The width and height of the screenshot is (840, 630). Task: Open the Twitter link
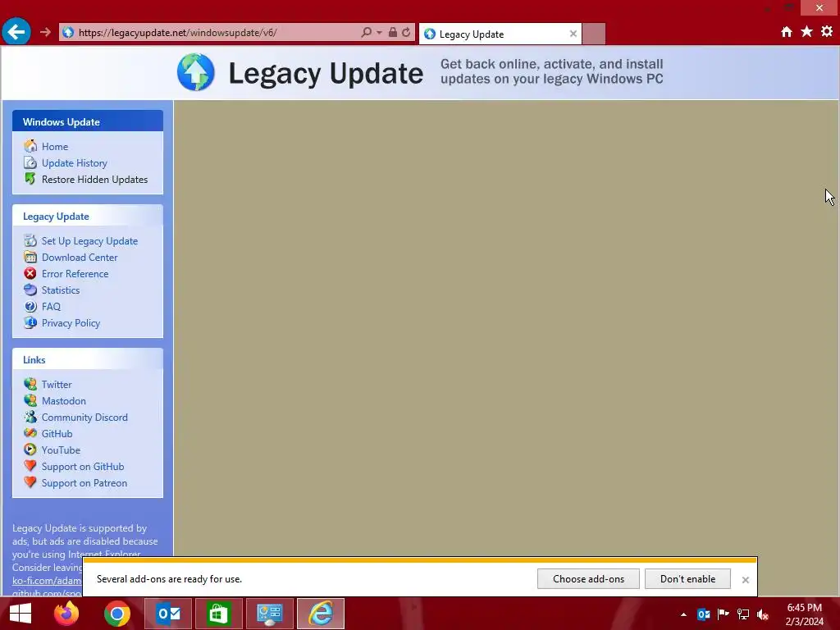57,385
